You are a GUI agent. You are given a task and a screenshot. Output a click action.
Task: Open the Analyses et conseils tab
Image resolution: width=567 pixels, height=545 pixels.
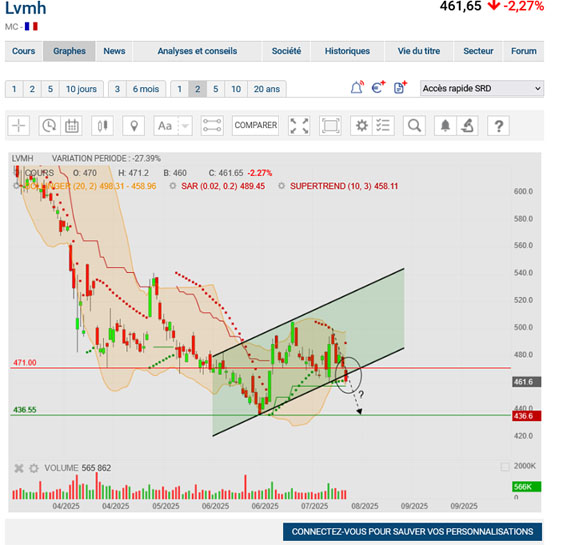pos(197,51)
